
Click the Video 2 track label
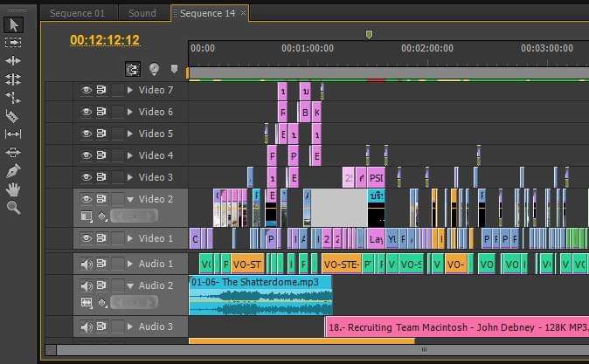point(156,199)
